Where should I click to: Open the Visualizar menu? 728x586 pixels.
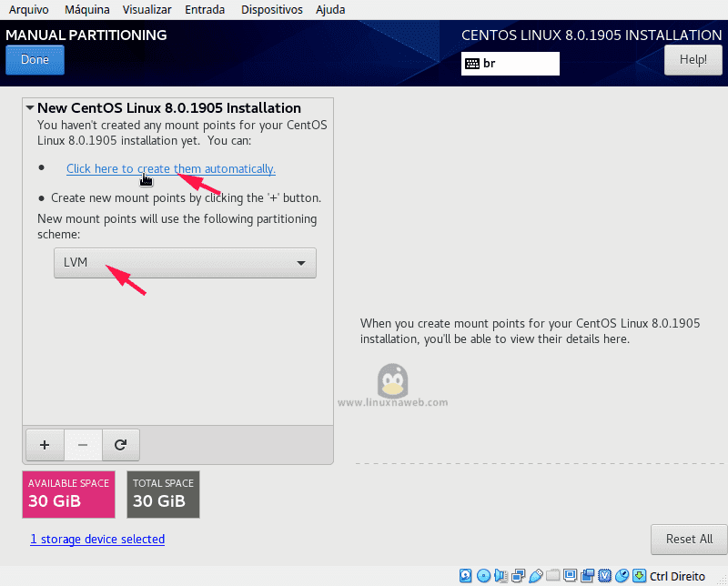147,10
